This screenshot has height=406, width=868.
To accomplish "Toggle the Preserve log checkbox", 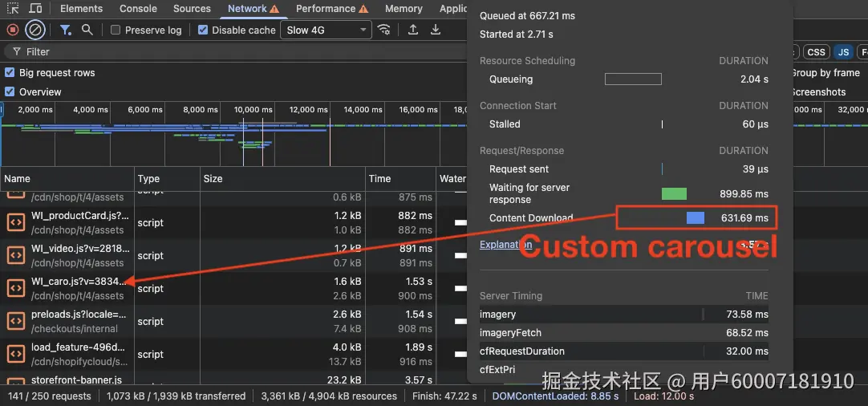I will click(x=116, y=30).
